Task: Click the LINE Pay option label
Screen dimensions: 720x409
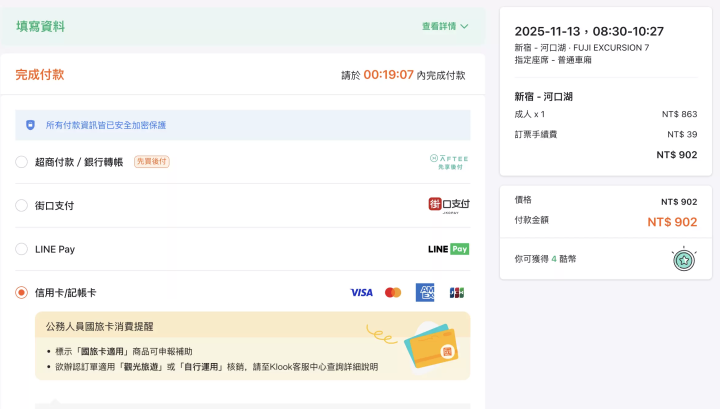Action: (55, 249)
